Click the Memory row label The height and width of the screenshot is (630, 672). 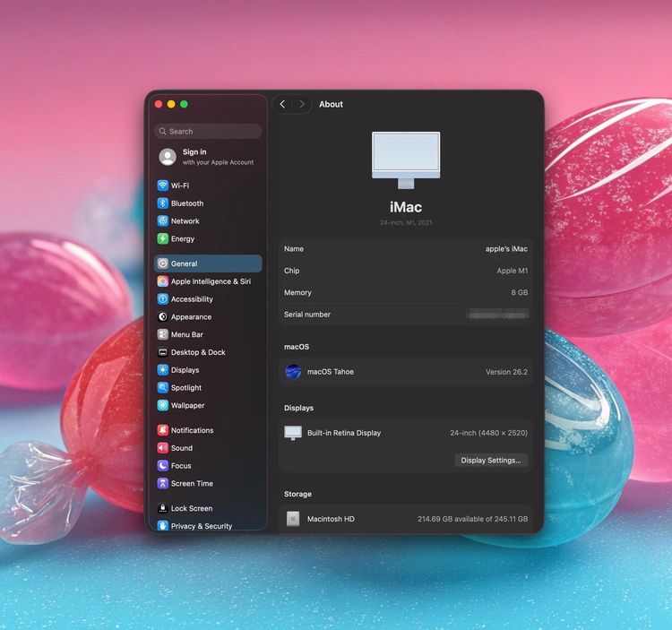click(297, 292)
